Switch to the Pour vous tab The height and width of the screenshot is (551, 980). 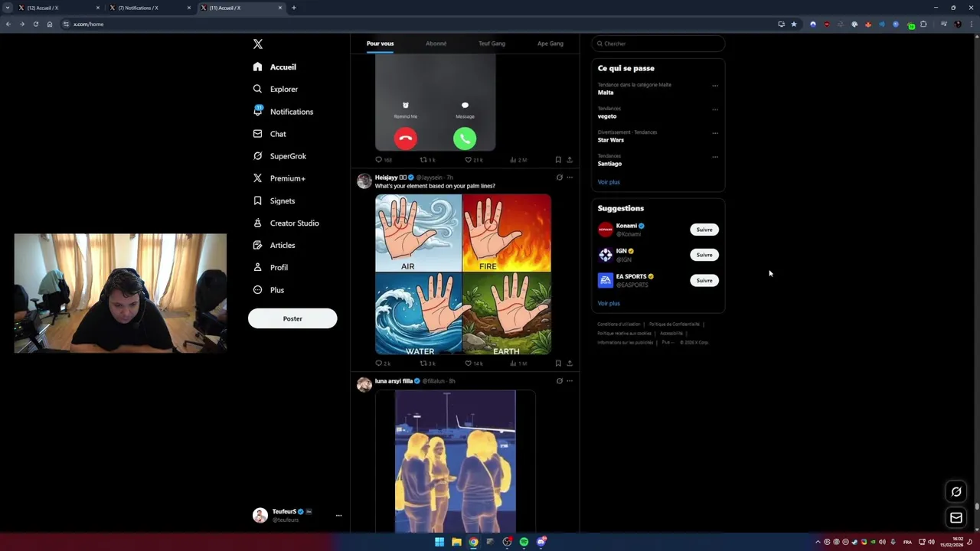(x=380, y=44)
